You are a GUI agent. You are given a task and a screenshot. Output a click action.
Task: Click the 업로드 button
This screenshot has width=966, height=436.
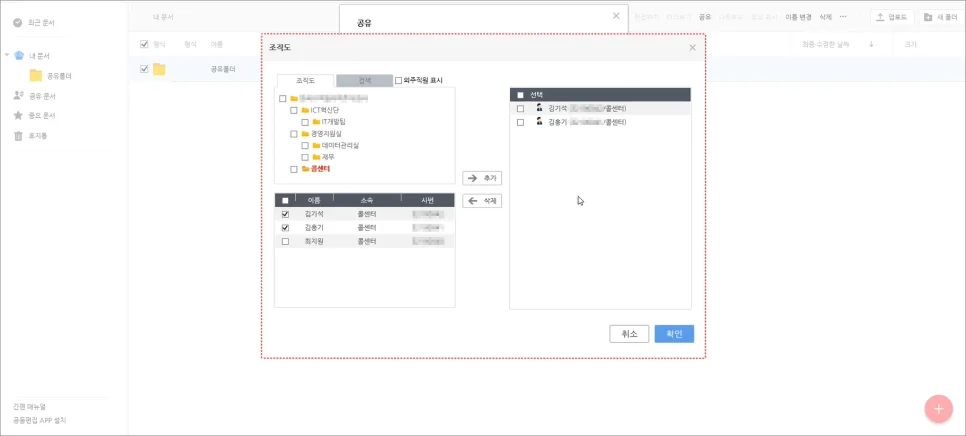[x=891, y=17]
